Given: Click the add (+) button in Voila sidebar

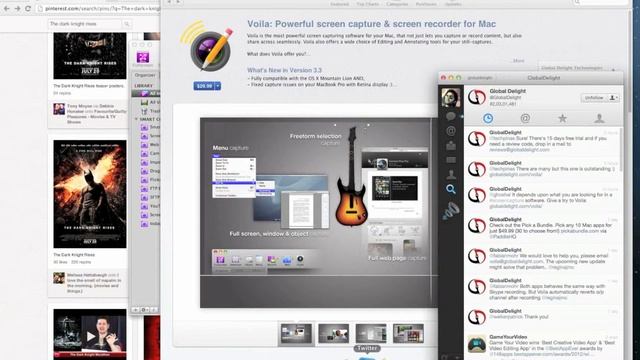Looking at the screenshot, I should coord(136,310).
